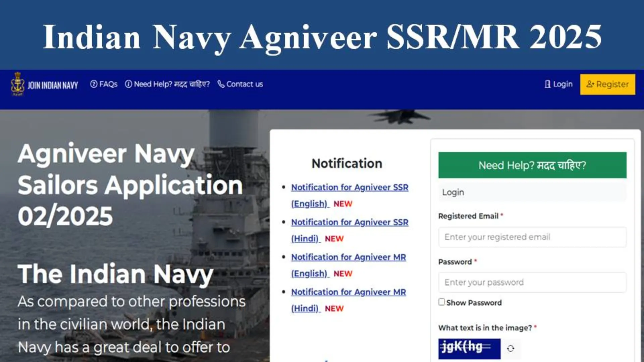The image size is (644, 362).
Task: Tick the Show Password checkbox
Action: 441,302
